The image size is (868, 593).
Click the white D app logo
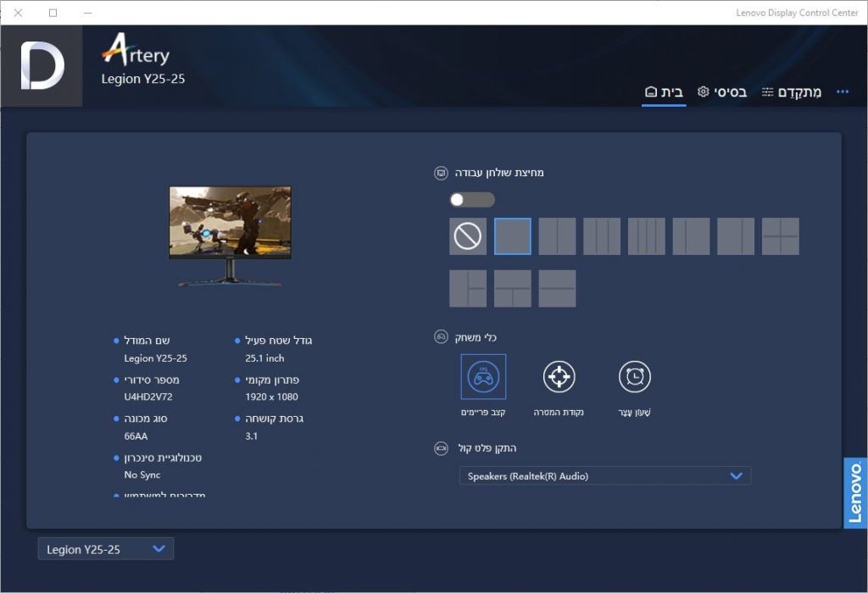point(42,66)
